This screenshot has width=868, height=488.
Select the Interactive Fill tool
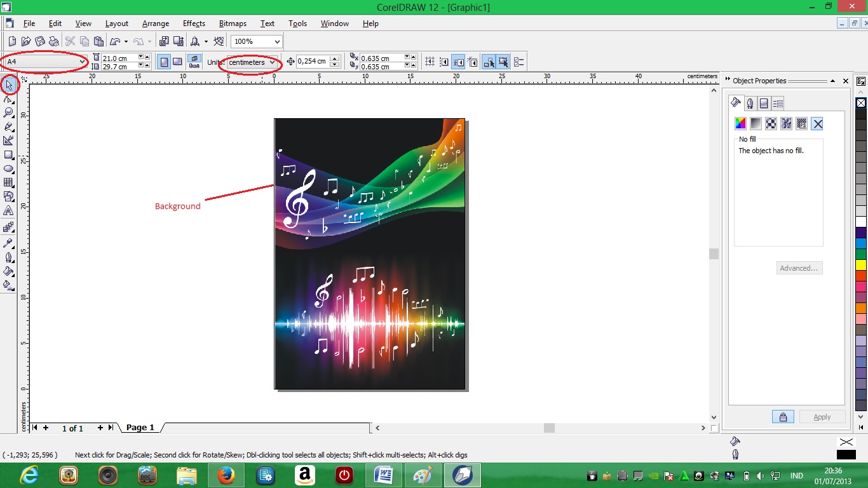(x=9, y=285)
